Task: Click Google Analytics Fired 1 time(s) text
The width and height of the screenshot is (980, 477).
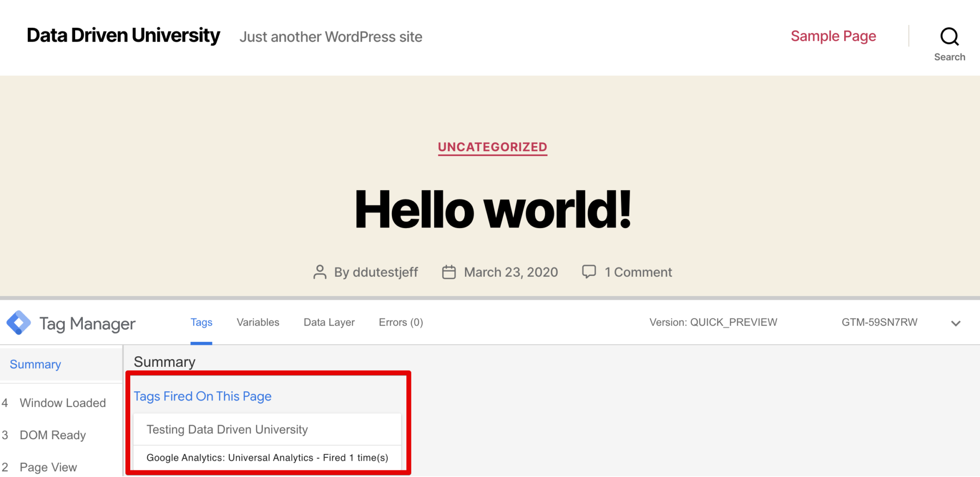Action: (x=267, y=458)
